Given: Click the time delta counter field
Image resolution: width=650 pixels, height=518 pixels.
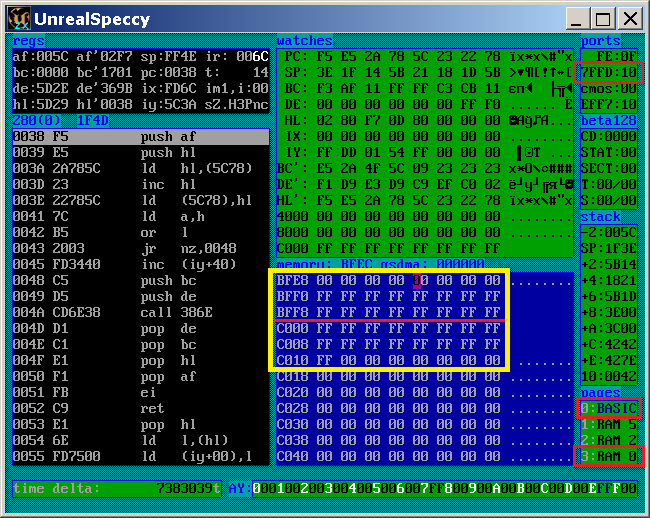Looking at the screenshot, I should [x=116, y=489].
